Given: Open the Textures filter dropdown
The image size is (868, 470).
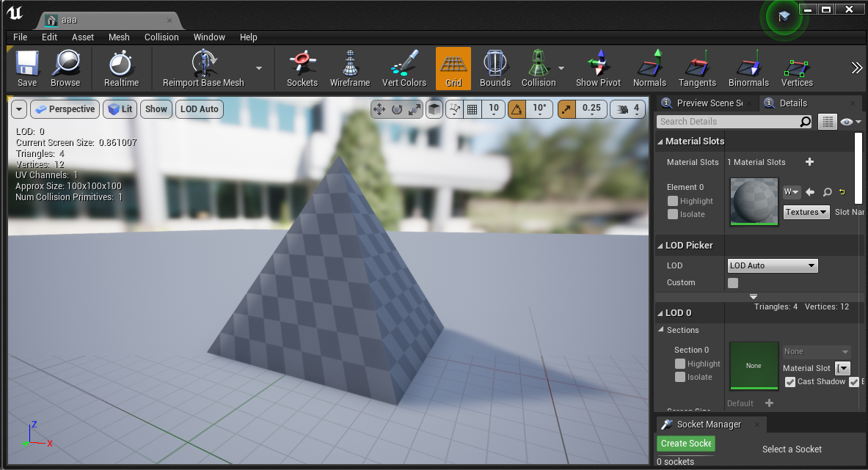Looking at the screenshot, I should click(806, 212).
